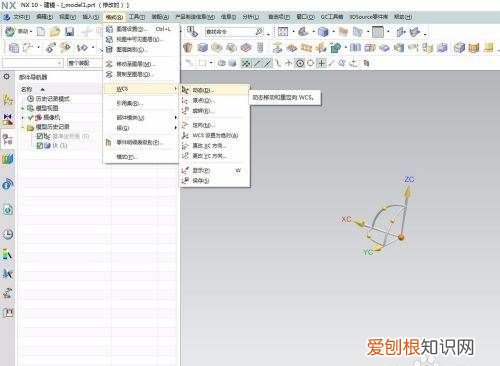Click the Save WCS icon in submenu
The width and height of the screenshot is (500, 366).
point(186,180)
